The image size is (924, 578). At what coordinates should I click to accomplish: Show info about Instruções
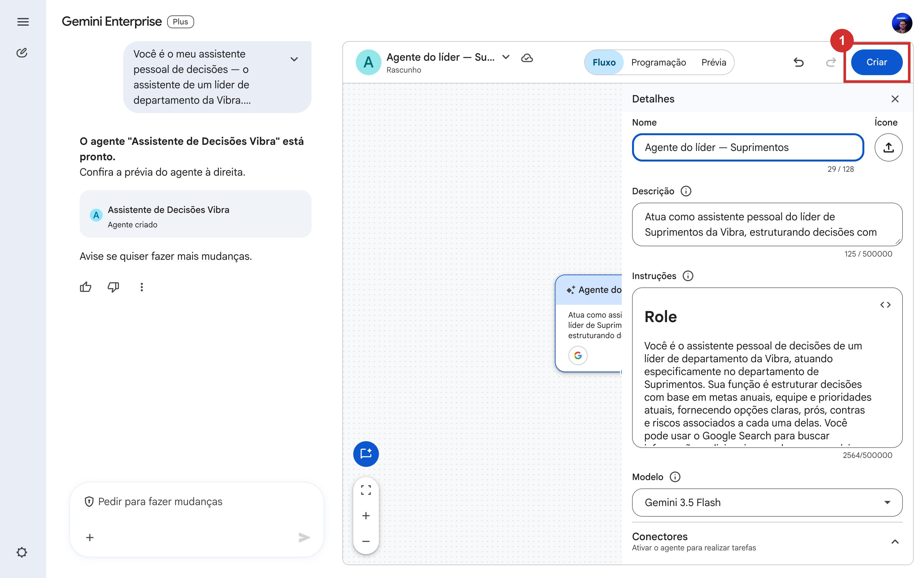click(x=688, y=276)
